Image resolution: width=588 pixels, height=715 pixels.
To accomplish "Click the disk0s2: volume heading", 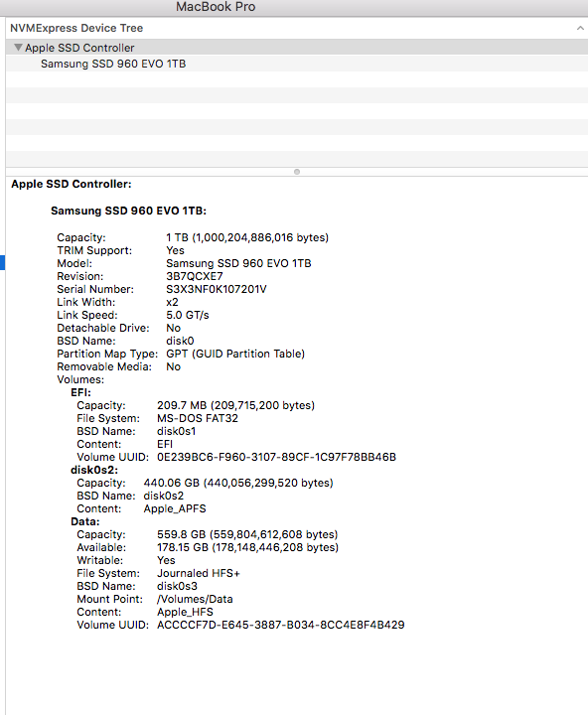I will (94, 470).
